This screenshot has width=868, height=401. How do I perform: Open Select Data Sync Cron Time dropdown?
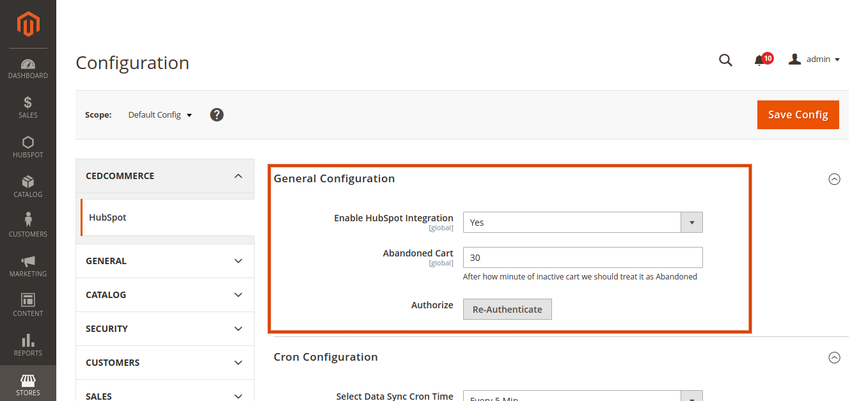[583, 396]
